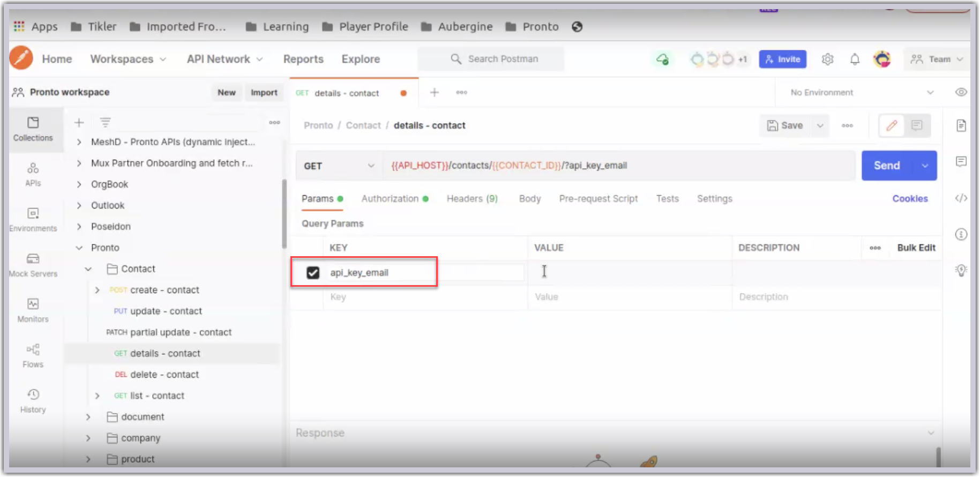Open the Flows sidebar panel

[x=33, y=356]
